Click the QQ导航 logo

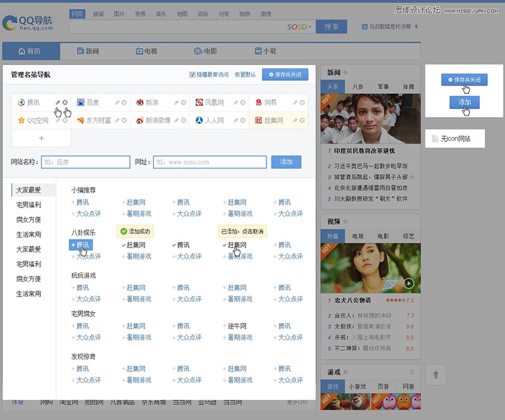tap(27, 23)
